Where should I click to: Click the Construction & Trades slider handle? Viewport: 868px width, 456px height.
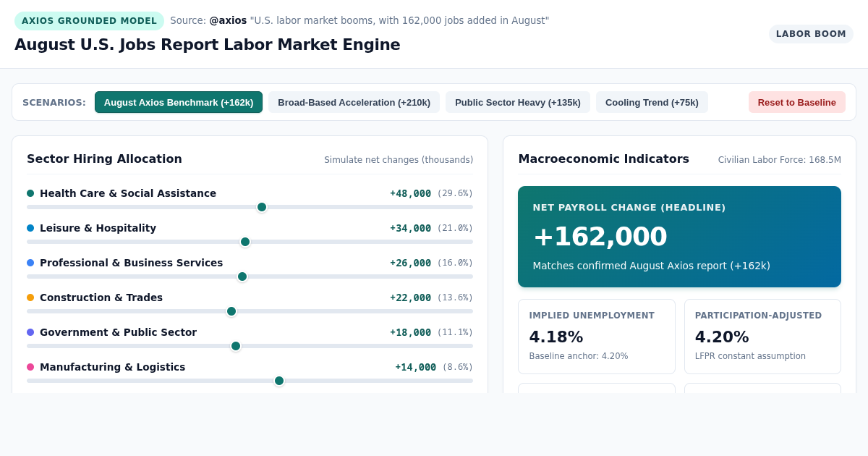(231, 311)
